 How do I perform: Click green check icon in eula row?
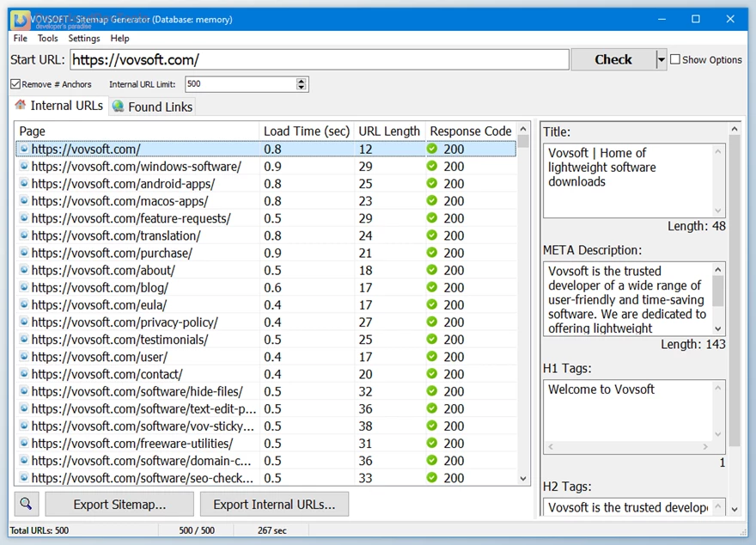[432, 304]
